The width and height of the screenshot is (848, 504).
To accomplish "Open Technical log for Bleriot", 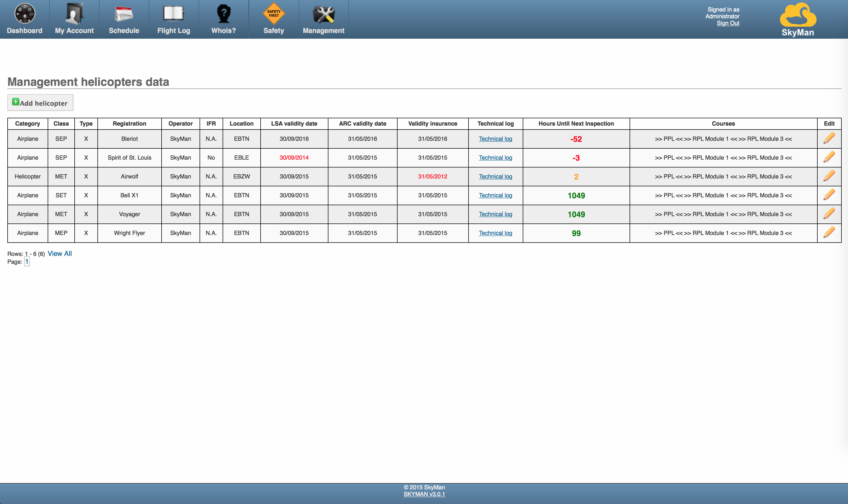I will 495,139.
